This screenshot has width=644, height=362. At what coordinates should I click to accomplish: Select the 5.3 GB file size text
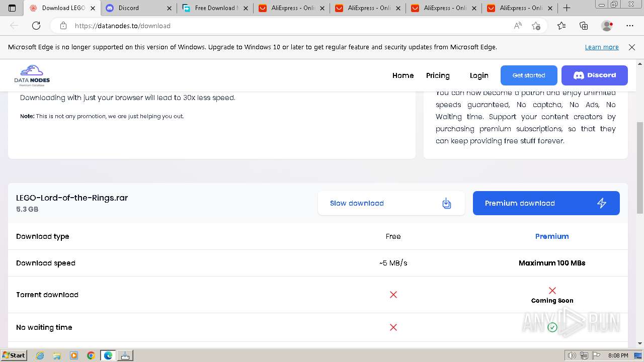[x=27, y=209]
